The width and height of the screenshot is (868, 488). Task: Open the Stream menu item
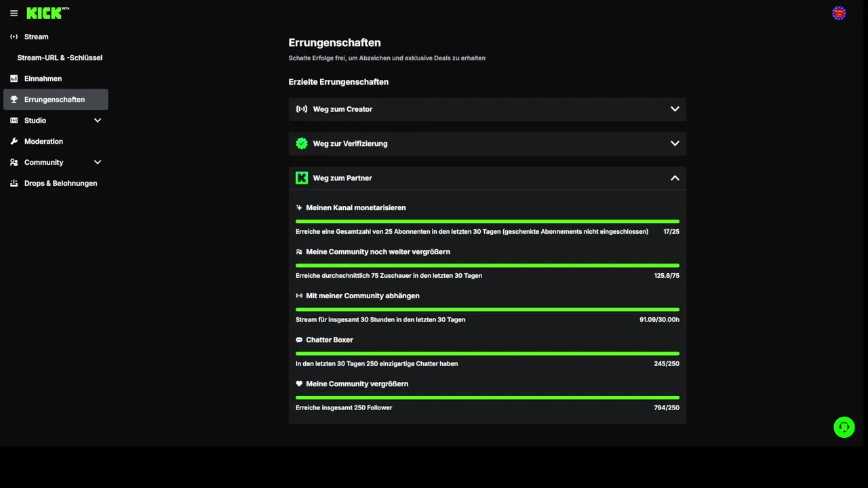[x=36, y=37]
